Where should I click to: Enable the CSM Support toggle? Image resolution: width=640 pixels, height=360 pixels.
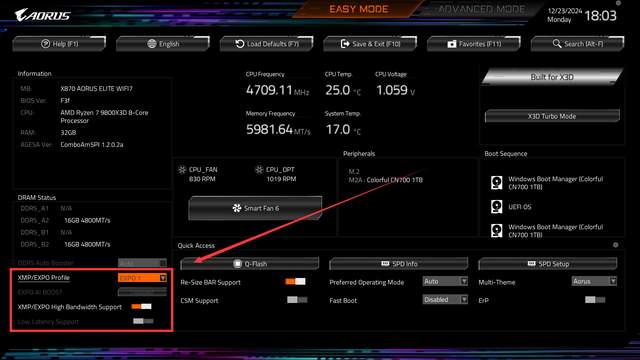297,300
